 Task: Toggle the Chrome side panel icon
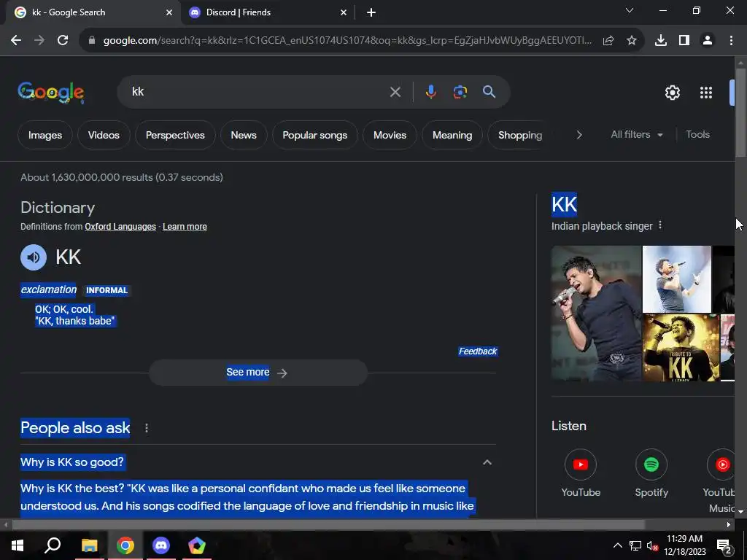coord(684,41)
